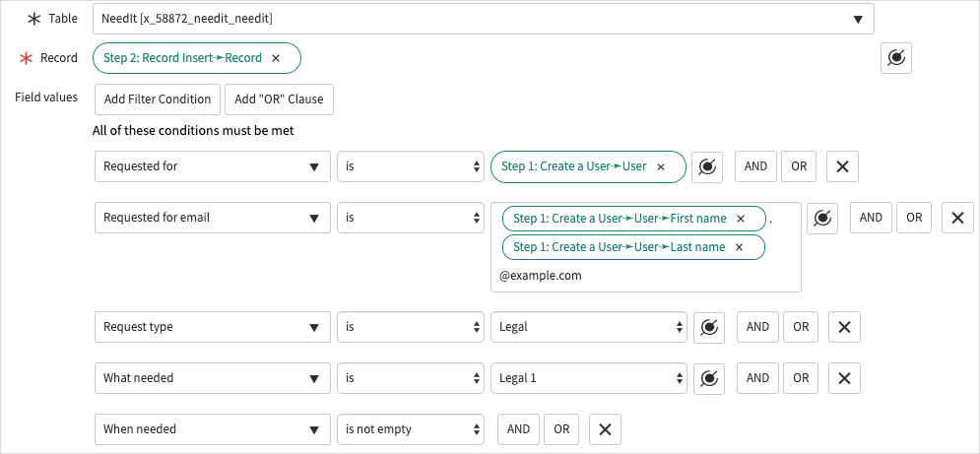Click OR in Request type row

click(801, 327)
